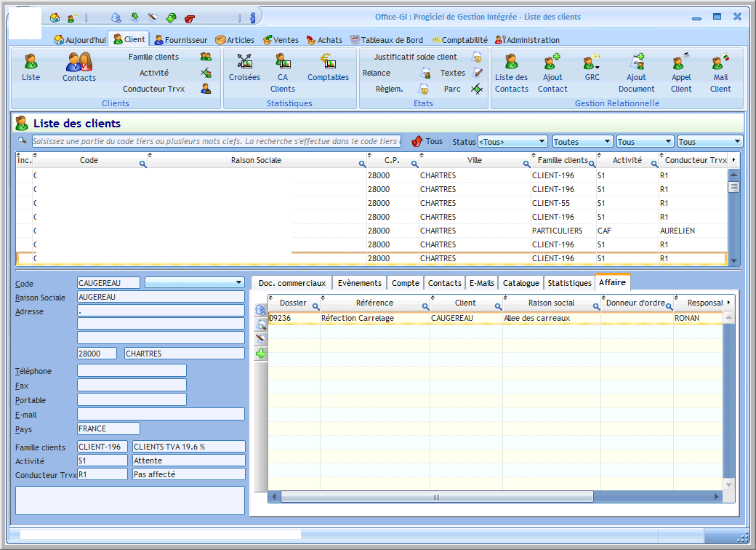
Task: Open the Status <Tous> dropdown
Action: [x=512, y=141]
